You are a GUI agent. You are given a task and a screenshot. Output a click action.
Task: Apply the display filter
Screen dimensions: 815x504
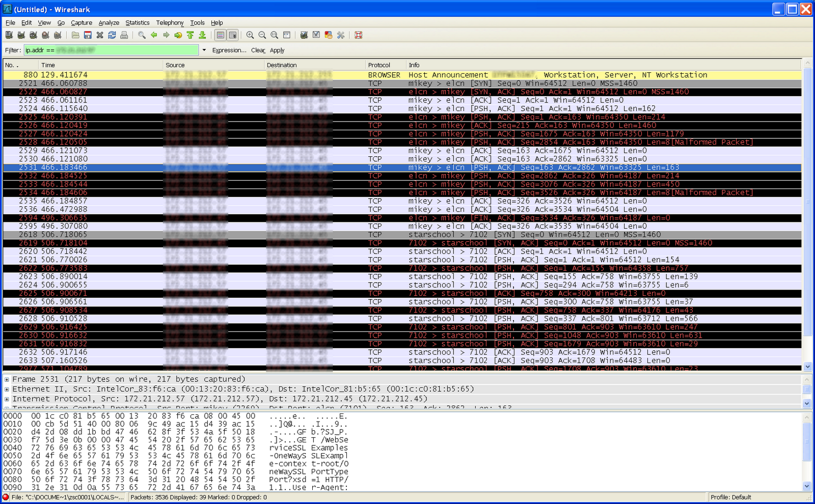(x=277, y=50)
